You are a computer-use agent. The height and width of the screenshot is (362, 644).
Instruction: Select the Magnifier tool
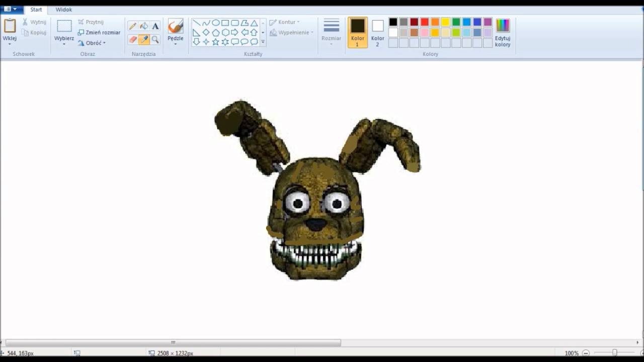pos(155,39)
